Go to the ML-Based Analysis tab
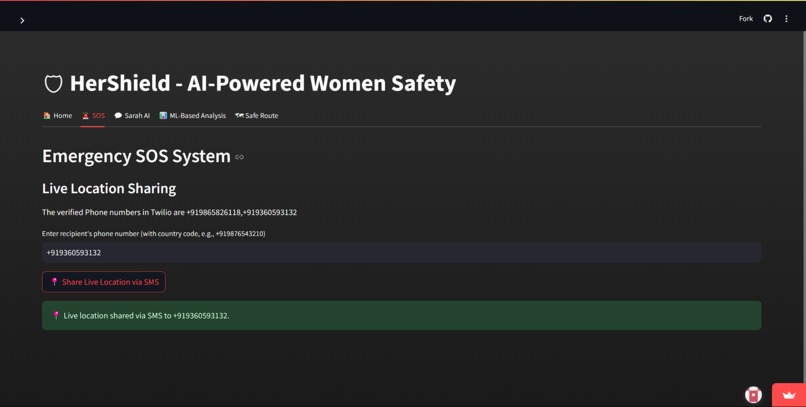Screen dimensions: 806x407 [x=193, y=116]
